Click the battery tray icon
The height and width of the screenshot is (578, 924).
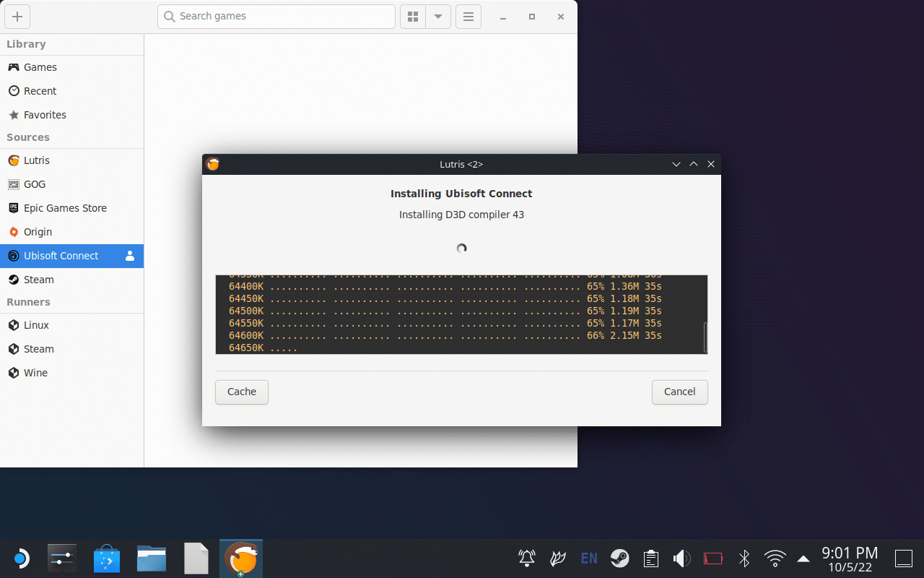[713, 558]
